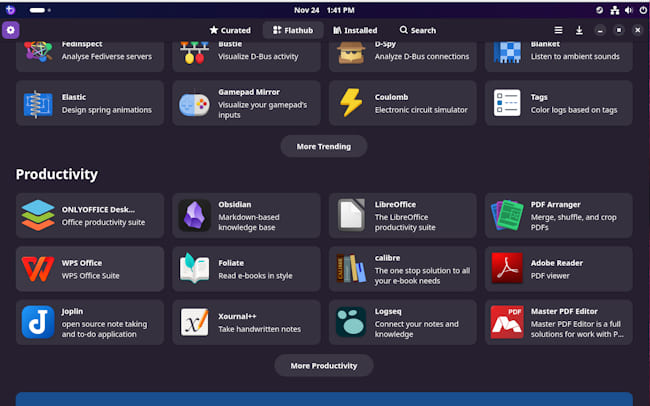Screen dimensions: 650x406
Task: Select the Joplin app icon
Action: pos(37,322)
